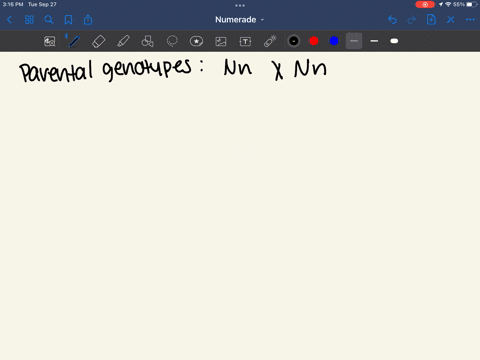Open the search tool
The height and width of the screenshot is (360, 480).
[49, 20]
